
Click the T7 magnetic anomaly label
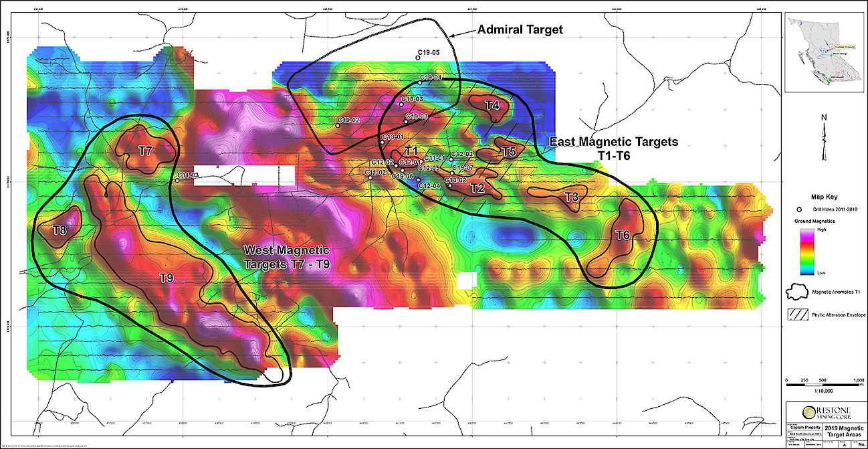(145, 151)
